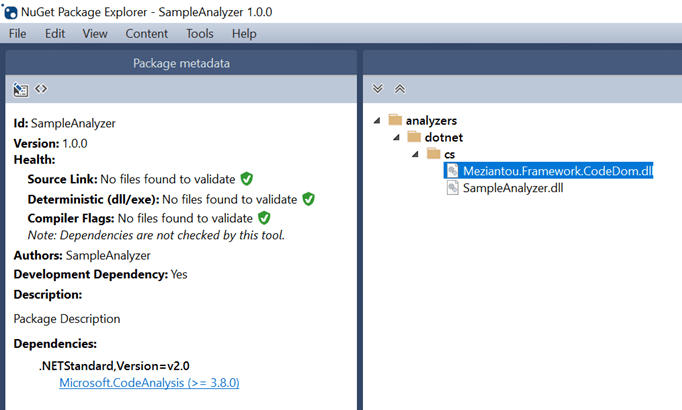Open the Microsoft.CodeAnalysis dependency link
The image size is (682, 410).
[149, 383]
